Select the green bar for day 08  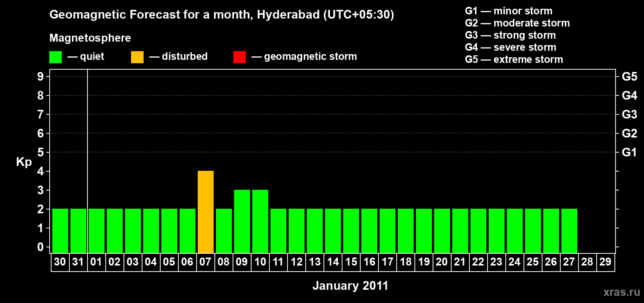(x=224, y=231)
